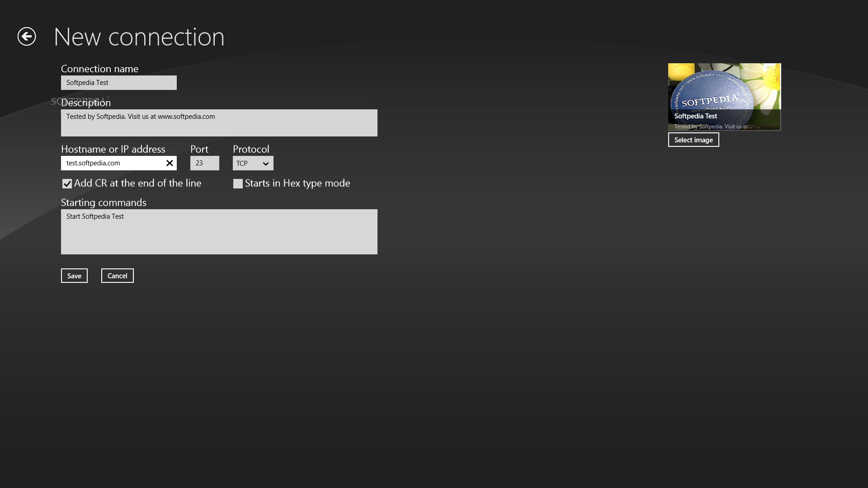Enable Starts in Hex type mode checkbox
Screen dimensions: 868x488
click(x=238, y=184)
